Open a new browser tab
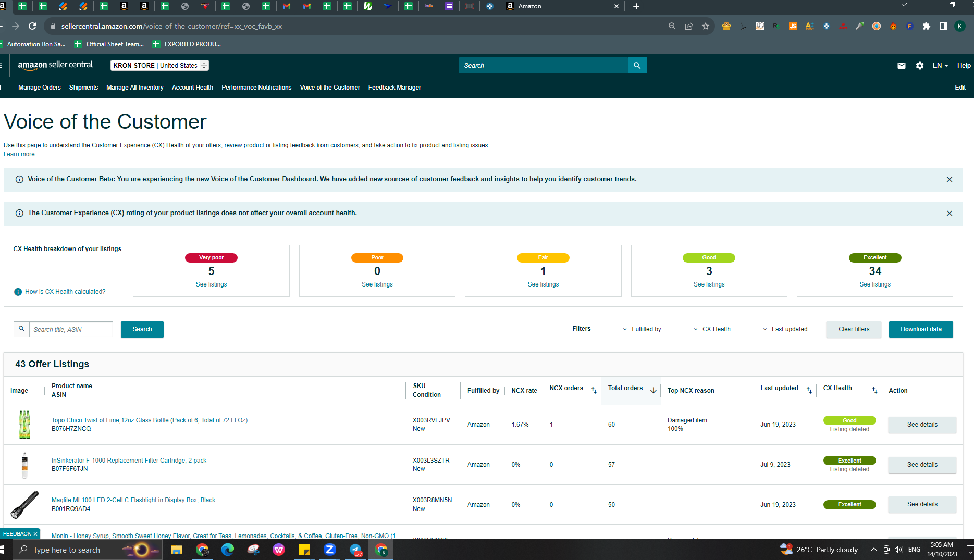974x560 pixels. (x=636, y=6)
